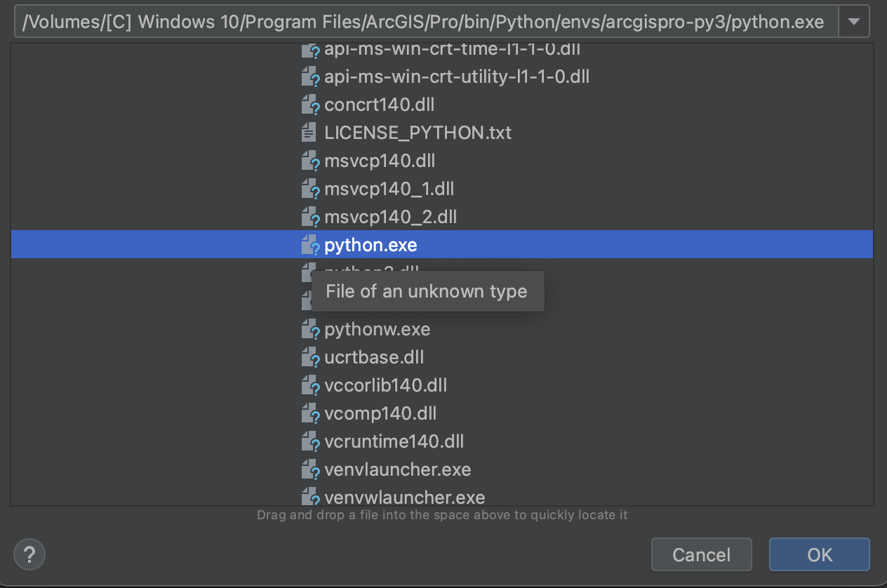Select vcomp140.dll in the list
Screen dimensions: 887x588
pos(380,413)
